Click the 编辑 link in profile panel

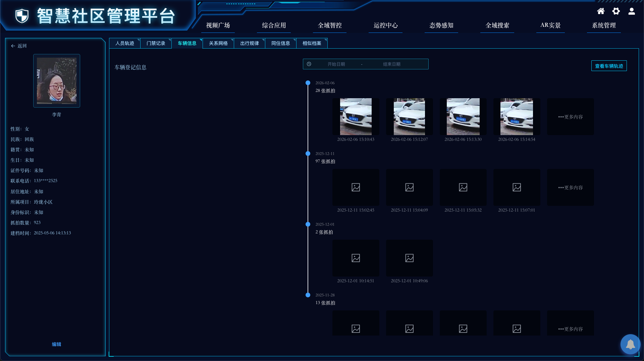pos(56,344)
